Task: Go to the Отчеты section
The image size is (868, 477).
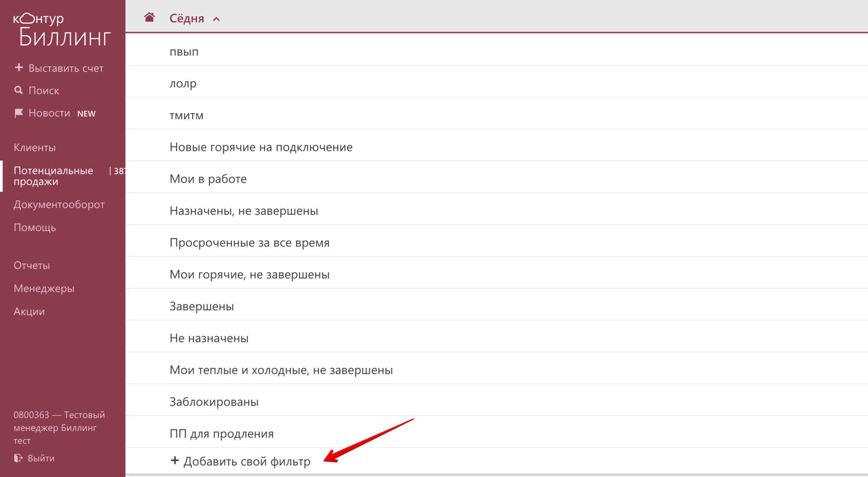Action: (32, 265)
